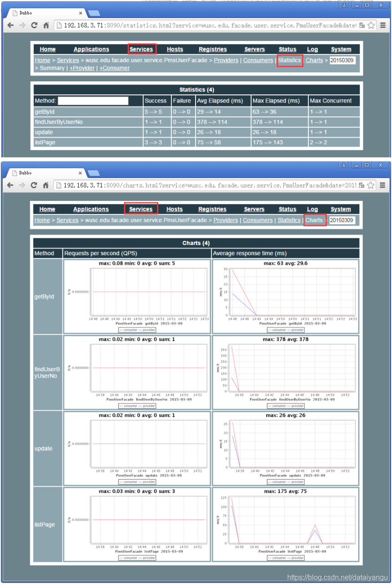Click Providers breadcrumb link on statistics page

226,60
